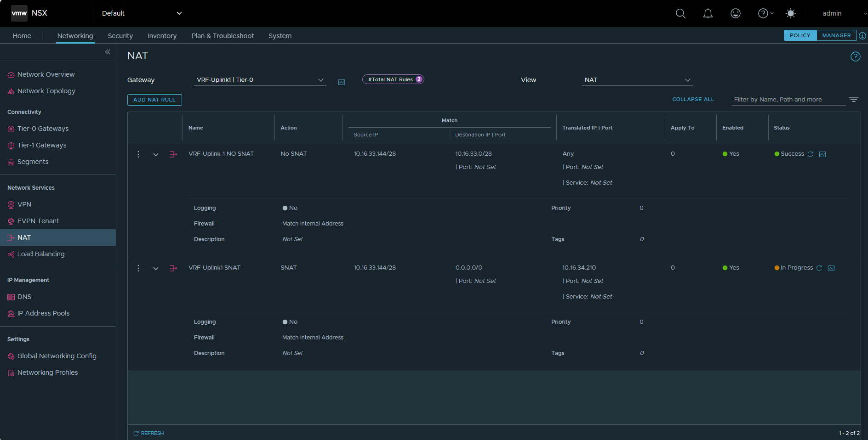
Task: Switch to MANAGER mode
Action: (837, 35)
